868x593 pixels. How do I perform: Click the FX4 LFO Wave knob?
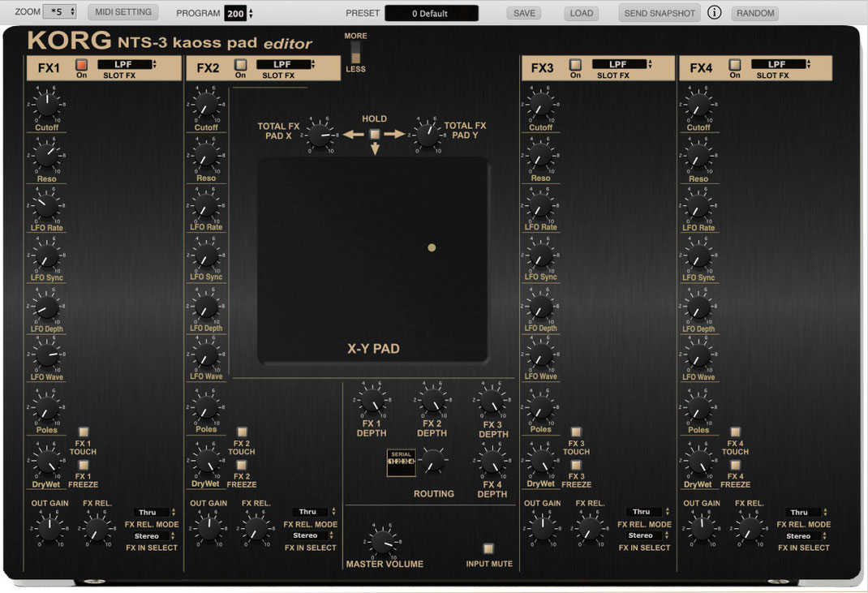(x=698, y=355)
